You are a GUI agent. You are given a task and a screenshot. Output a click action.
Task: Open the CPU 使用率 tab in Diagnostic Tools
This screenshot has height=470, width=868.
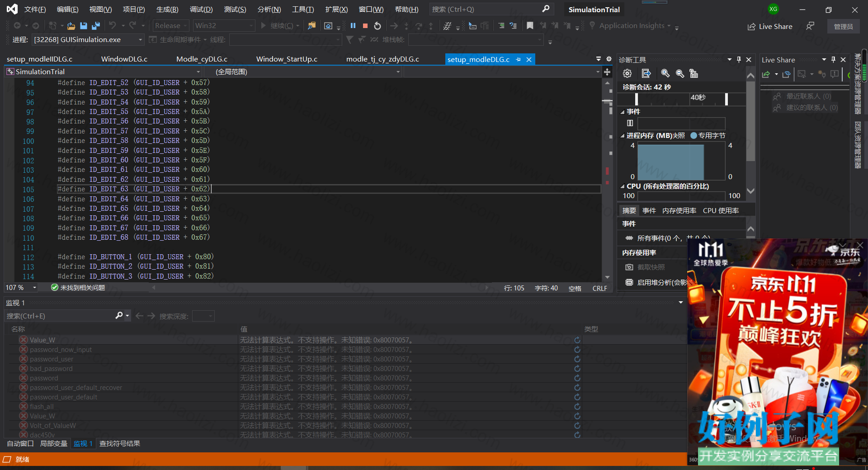721,210
